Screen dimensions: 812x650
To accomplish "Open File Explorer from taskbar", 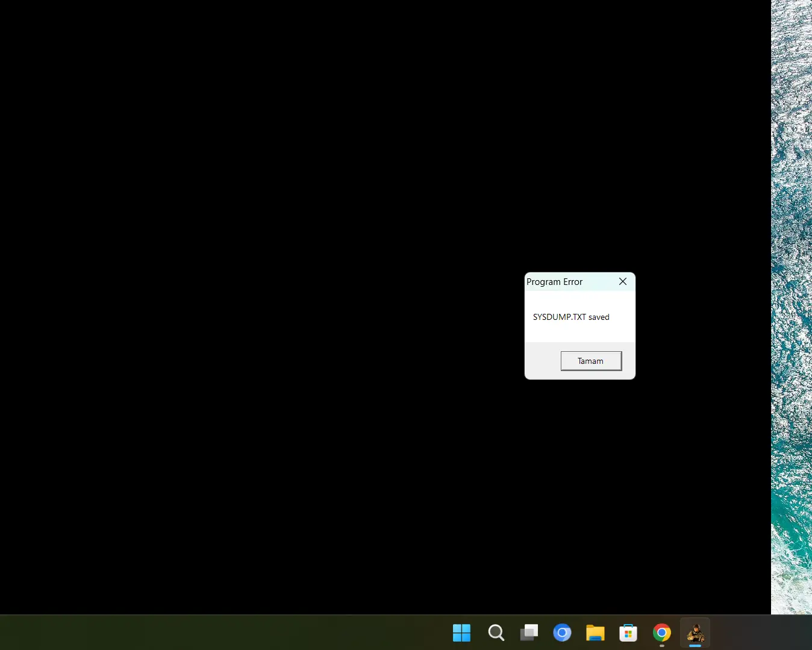I will 595,633.
